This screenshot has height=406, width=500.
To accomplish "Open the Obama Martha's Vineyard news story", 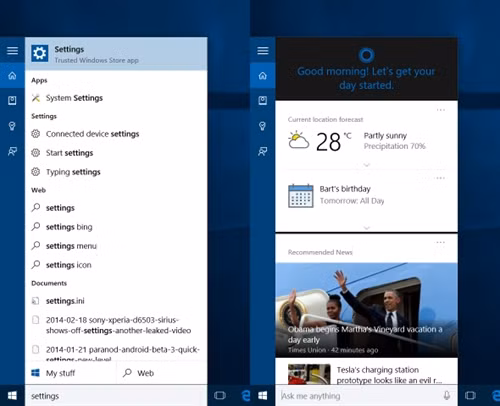I will pyautogui.click(x=366, y=310).
